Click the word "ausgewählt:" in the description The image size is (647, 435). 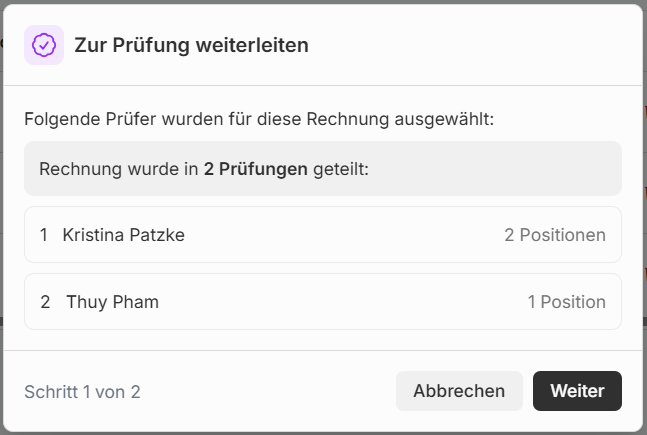pyautogui.click(x=444, y=120)
